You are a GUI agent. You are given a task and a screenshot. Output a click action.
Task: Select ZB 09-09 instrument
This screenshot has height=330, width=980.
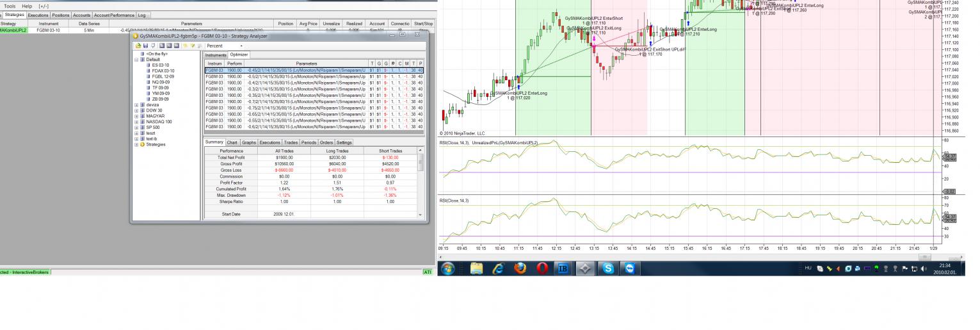(161, 99)
